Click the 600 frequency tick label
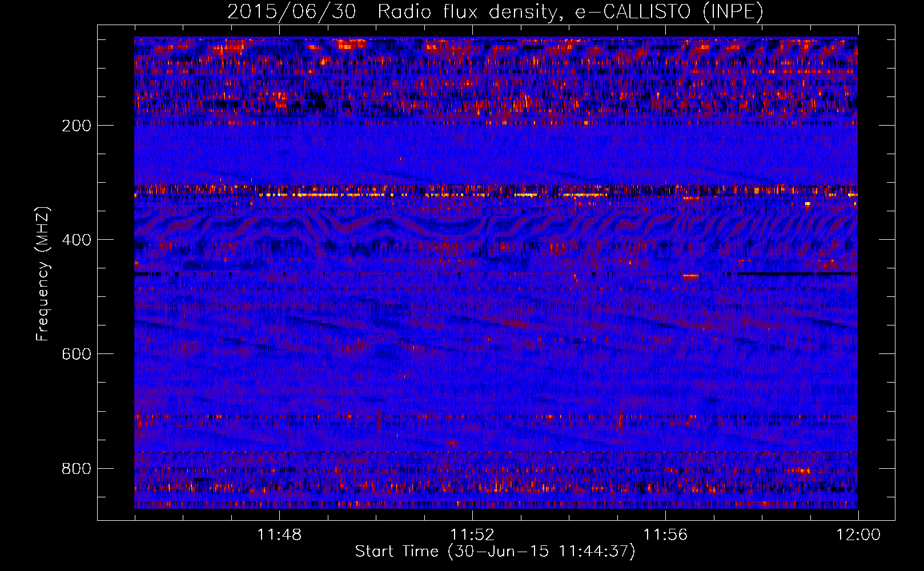The image size is (924, 571). tap(77, 354)
